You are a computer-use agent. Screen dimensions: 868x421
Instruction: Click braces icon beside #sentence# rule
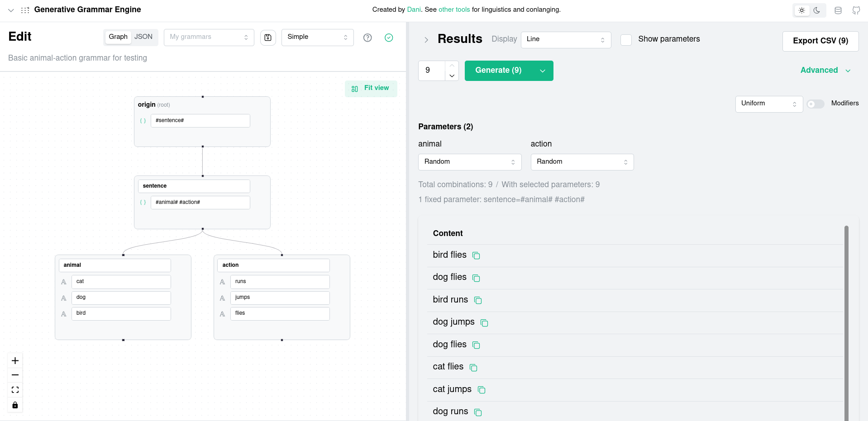(x=143, y=121)
